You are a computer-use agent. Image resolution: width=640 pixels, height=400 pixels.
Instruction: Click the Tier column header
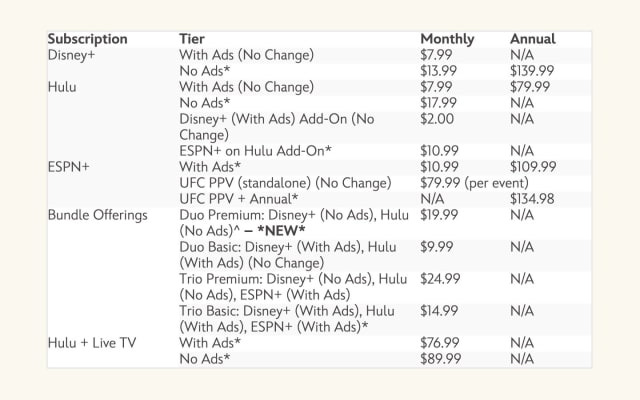[x=192, y=39]
